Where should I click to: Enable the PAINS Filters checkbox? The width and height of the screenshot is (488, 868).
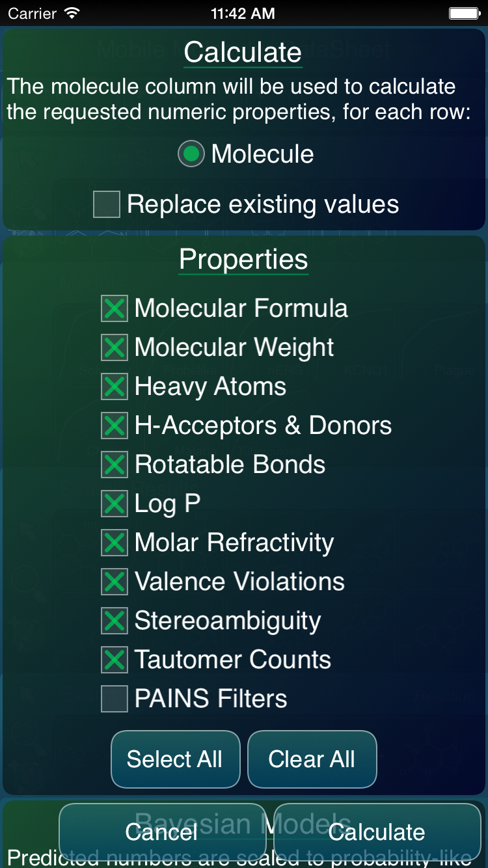click(x=115, y=699)
